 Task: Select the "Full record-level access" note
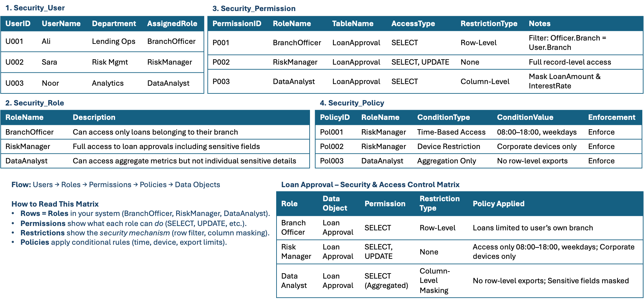pyautogui.click(x=570, y=62)
